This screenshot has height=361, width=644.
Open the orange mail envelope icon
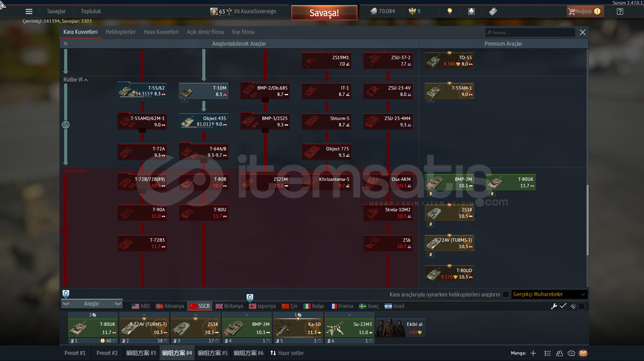(x=583, y=353)
